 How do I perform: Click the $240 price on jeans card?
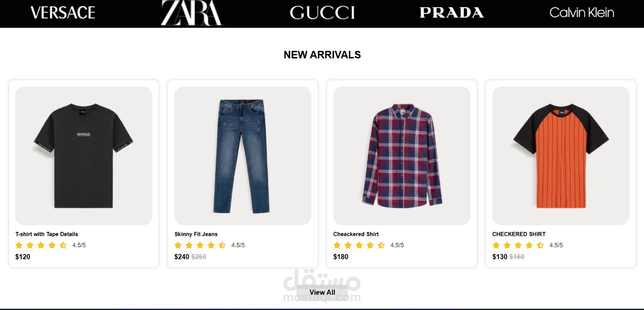click(182, 257)
